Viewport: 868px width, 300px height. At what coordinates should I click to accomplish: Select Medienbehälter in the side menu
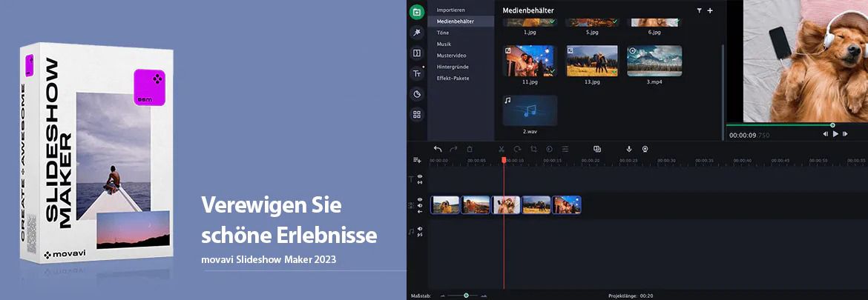461,21
